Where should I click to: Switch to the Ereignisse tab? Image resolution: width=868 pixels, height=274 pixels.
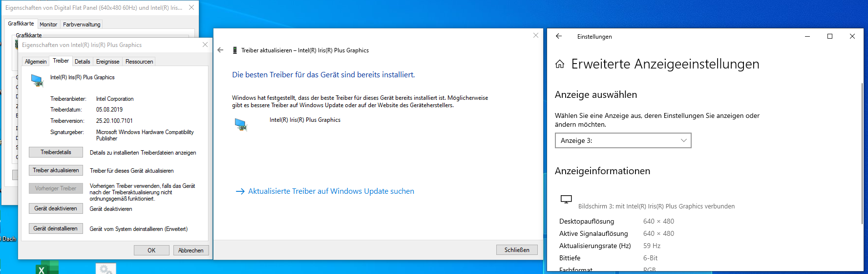click(x=107, y=62)
